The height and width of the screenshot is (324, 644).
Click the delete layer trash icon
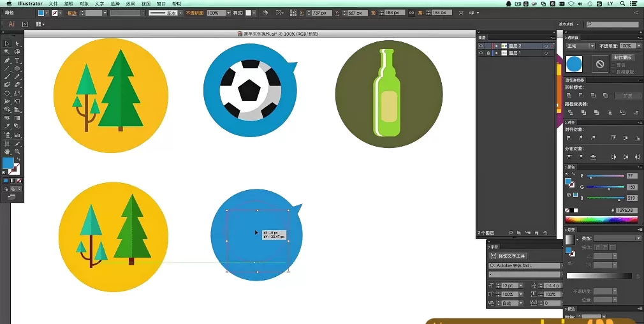(546, 232)
